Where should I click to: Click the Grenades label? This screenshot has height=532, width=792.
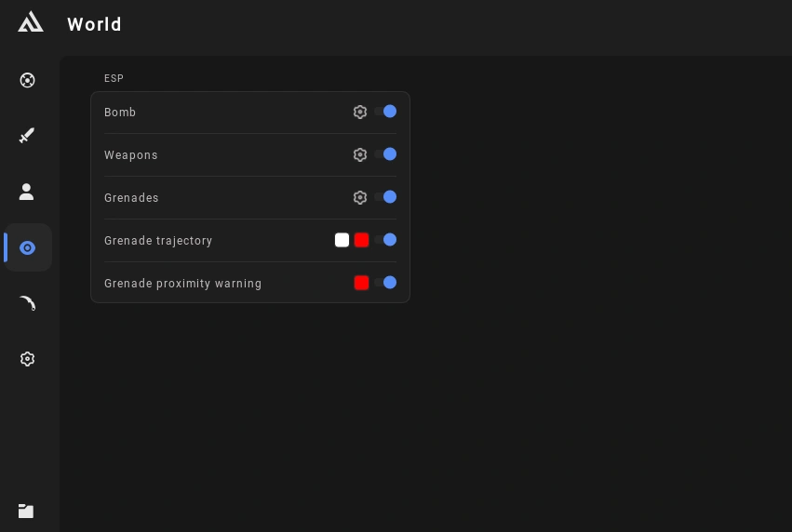(x=131, y=198)
